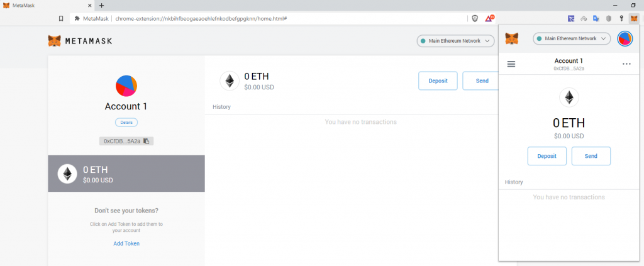The width and height of the screenshot is (644, 266).
Task: Copy address via clipboard icon beside 0xCfDB...5A2a
Action: (146, 141)
